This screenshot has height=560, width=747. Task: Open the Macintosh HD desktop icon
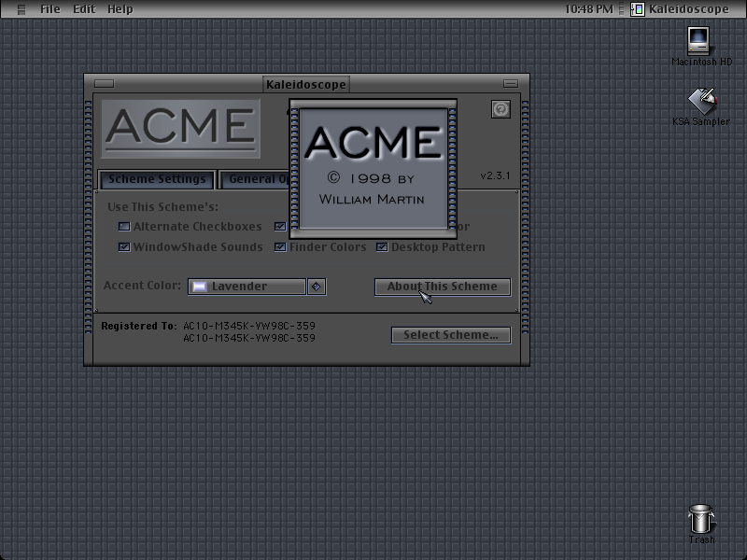(x=698, y=41)
